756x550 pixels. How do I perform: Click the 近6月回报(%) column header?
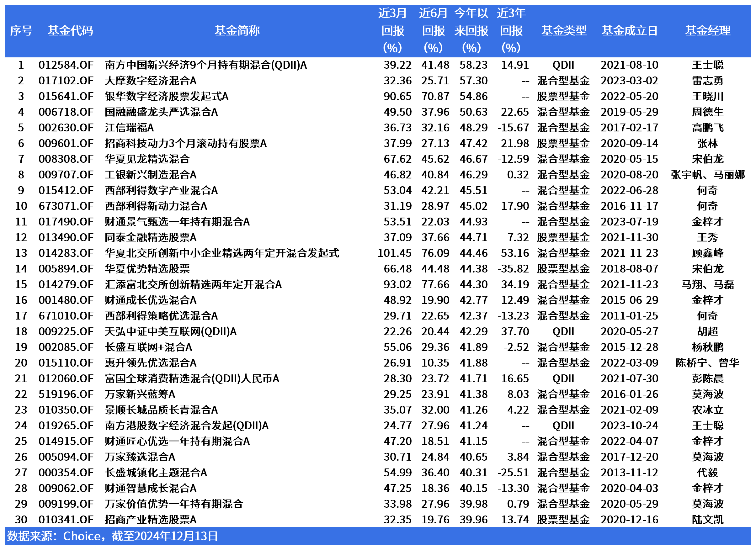coord(433,31)
